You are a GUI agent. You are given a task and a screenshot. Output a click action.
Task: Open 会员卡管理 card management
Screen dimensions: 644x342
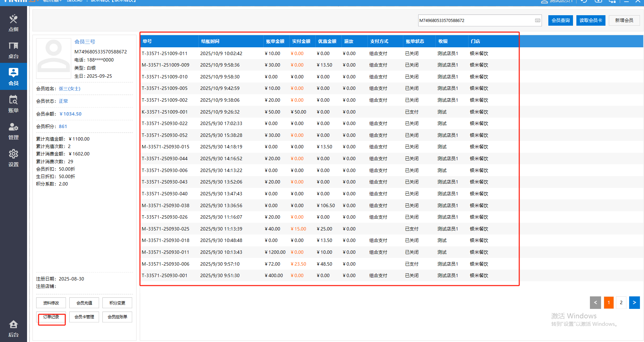(84, 317)
